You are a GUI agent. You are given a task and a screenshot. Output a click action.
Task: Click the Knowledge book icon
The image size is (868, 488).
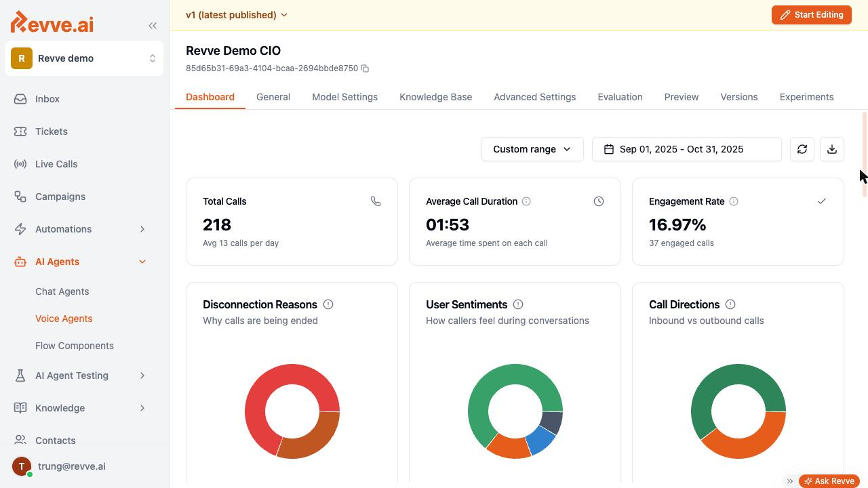point(20,408)
